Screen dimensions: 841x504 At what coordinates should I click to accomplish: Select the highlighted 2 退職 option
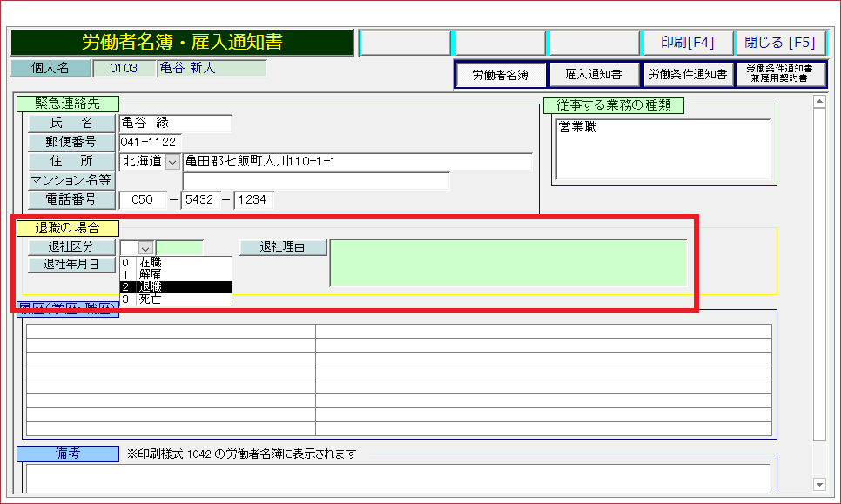(176, 286)
